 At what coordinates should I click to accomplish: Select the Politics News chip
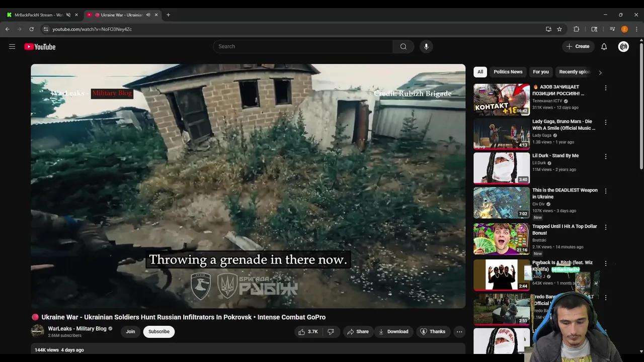(x=508, y=72)
